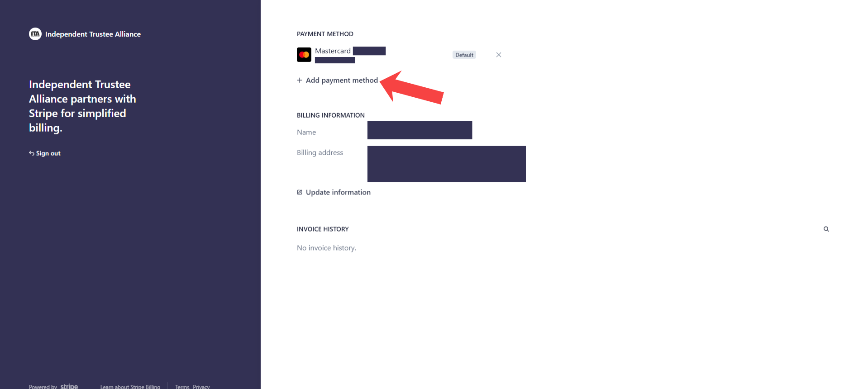868x389 pixels.
Task: Click the plus icon for adding payment
Action: (300, 80)
